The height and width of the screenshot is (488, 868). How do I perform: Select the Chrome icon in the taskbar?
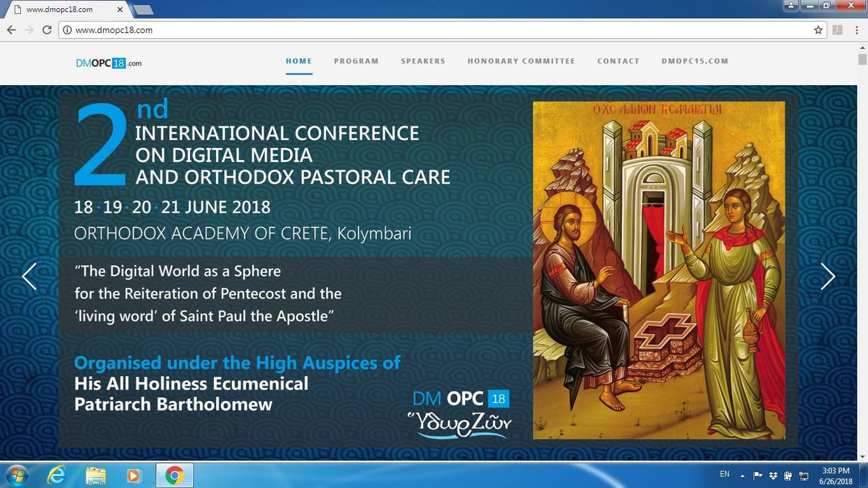173,475
